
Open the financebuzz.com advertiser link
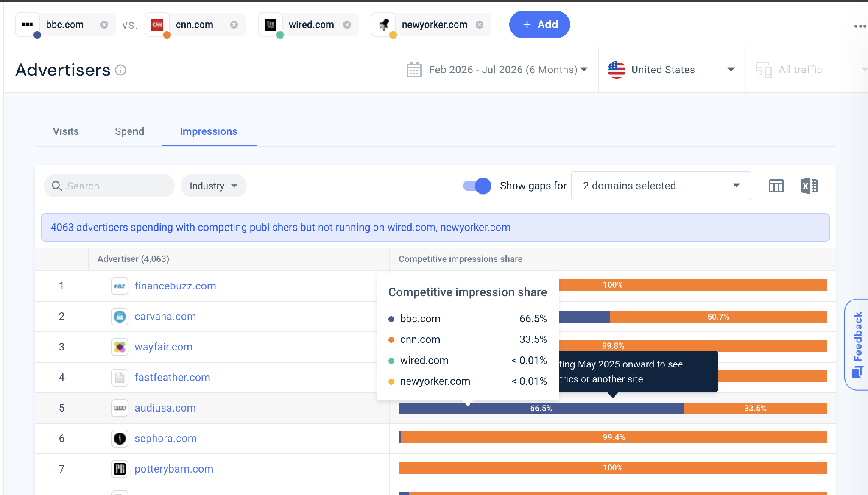coord(175,286)
